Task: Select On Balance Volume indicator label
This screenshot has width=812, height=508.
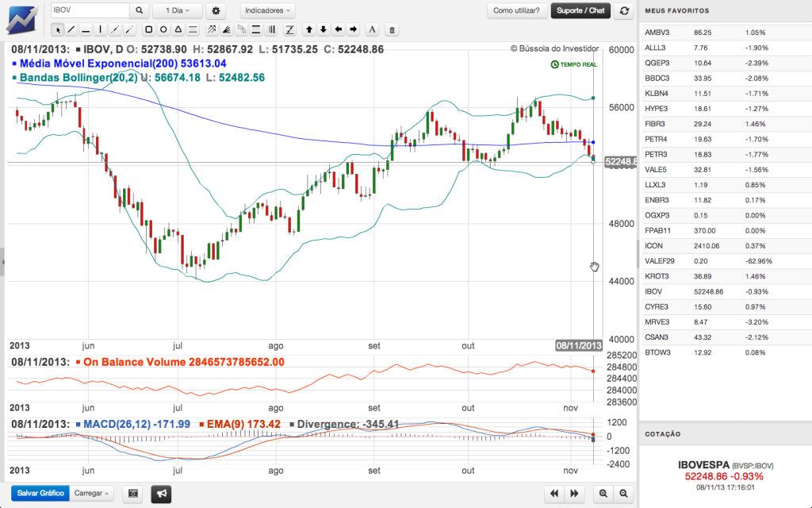Action: (180, 362)
